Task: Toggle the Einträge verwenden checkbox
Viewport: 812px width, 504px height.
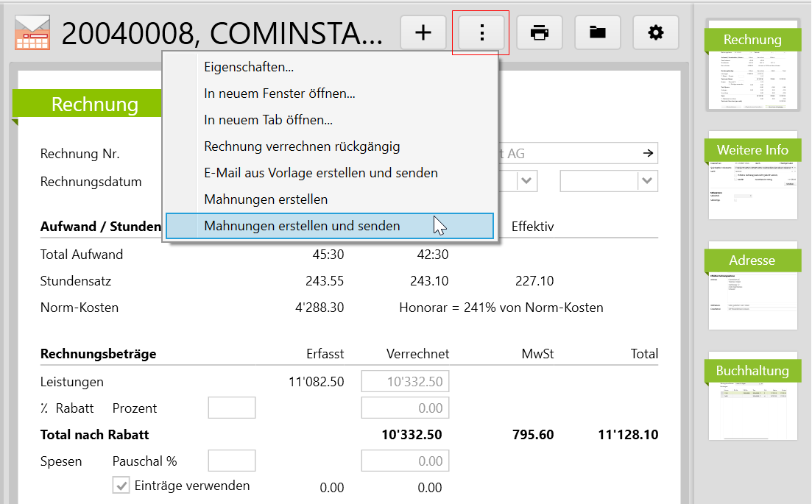Action: (121, 486)
